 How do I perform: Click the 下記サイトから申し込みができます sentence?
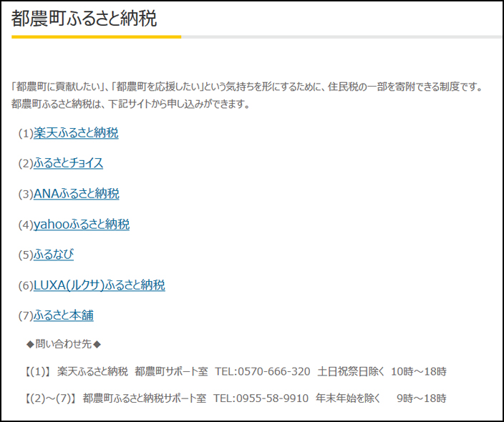pos(179,104)
